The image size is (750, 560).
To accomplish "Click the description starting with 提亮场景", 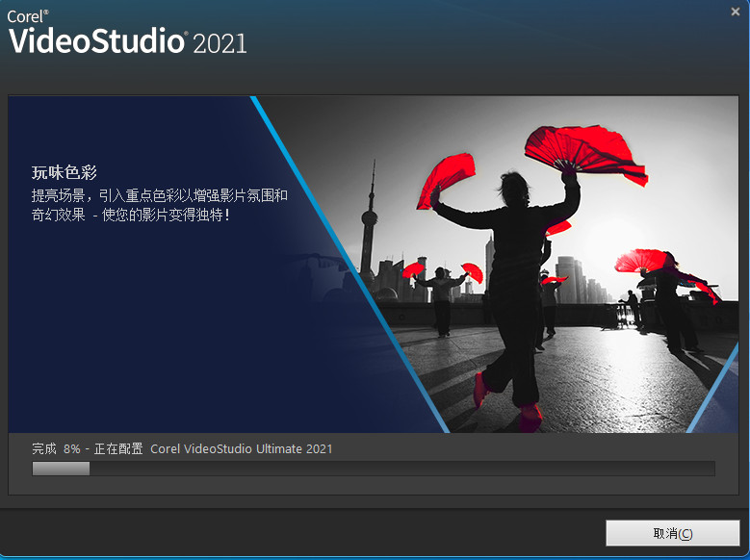I will (160, 205).
